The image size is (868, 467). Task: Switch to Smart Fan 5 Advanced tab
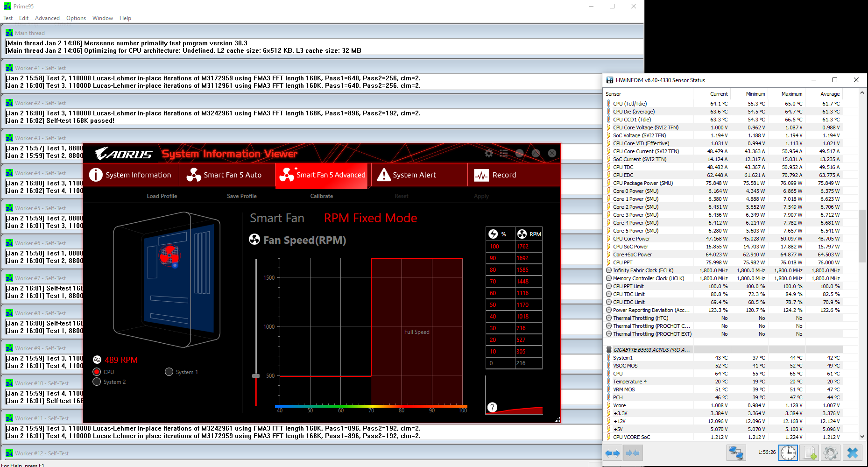(x=322, y=175)
